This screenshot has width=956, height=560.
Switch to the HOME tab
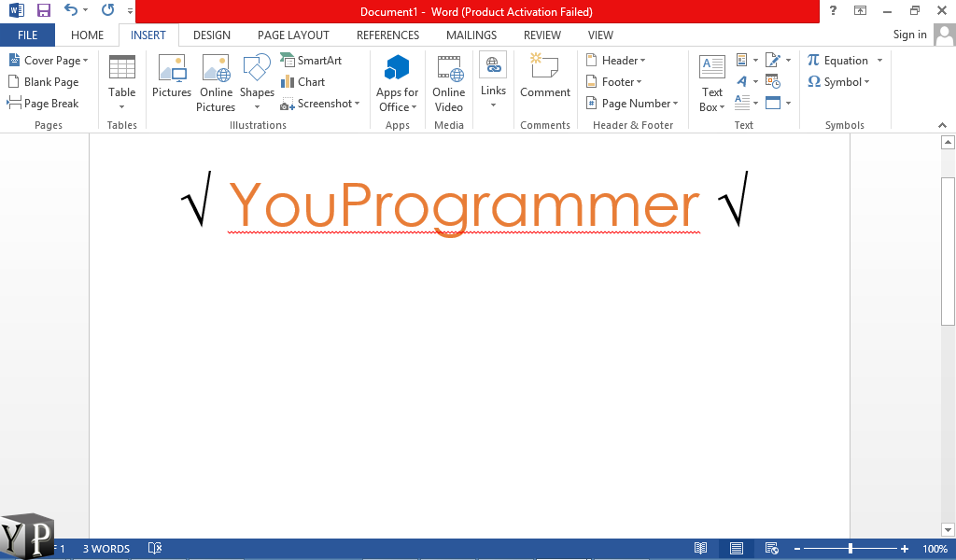[87, 35]
